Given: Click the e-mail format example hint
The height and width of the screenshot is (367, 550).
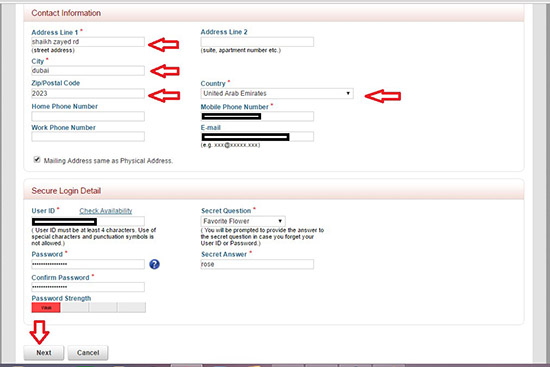Looking at the screenshot, I should pos(230,145).
